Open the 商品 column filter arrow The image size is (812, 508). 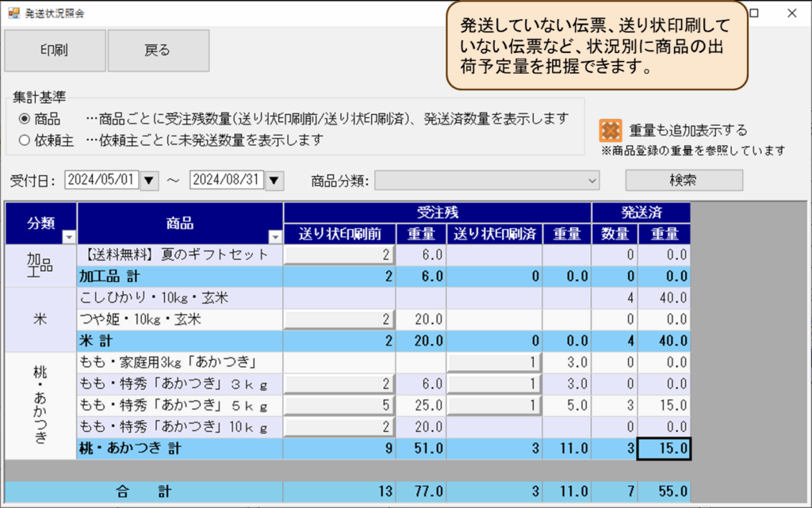click(274, 236)
